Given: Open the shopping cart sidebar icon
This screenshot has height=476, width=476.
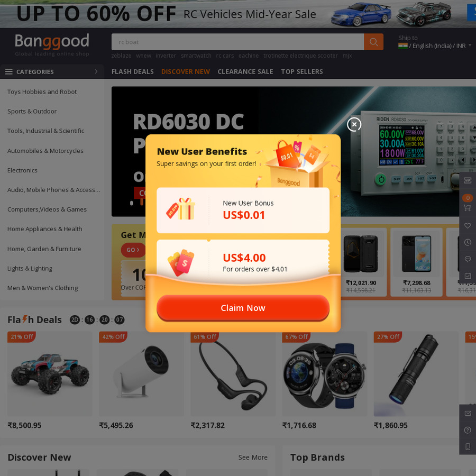Looking at the screenshot, I should 468,208.
